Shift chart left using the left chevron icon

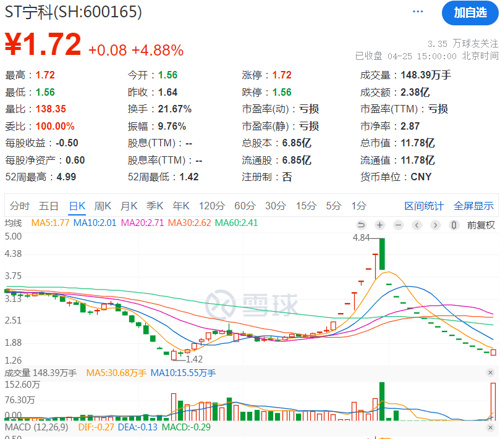pos(417,225)
